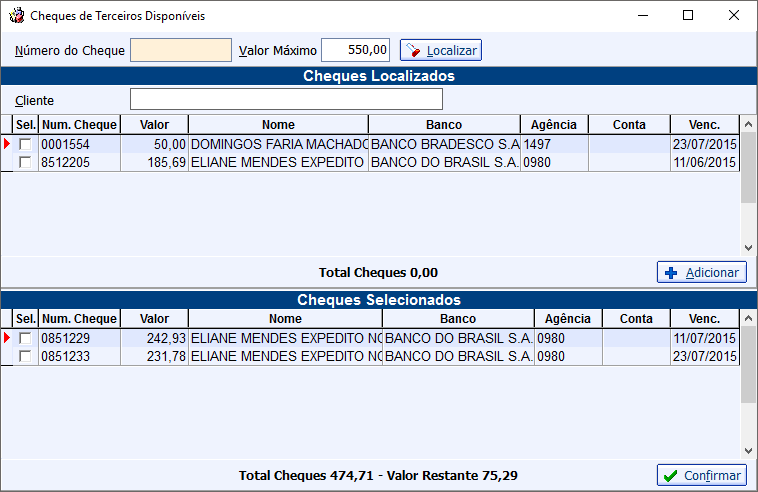758x492 pixels.
Task: Click the green checkmark on Confirmar
Action: [671, 476]
